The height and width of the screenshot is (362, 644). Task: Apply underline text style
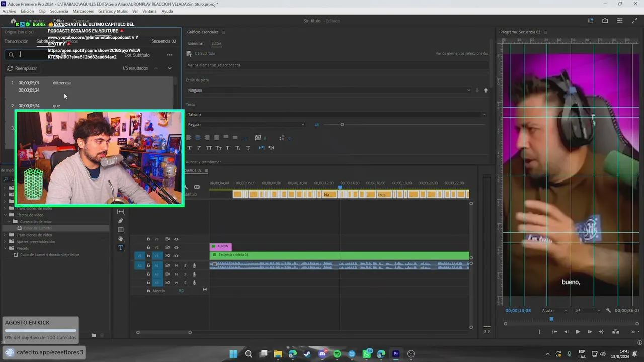[x=248, y=148]
